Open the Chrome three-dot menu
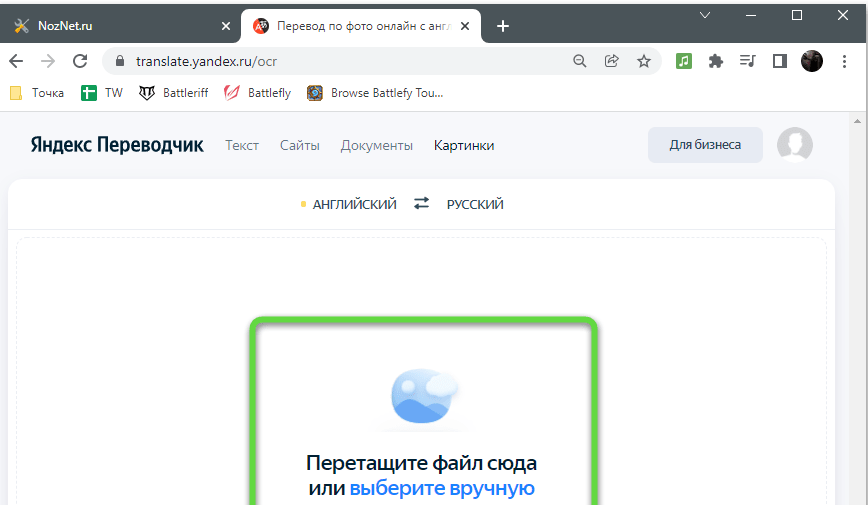868x505 pixels. point(844,61)
